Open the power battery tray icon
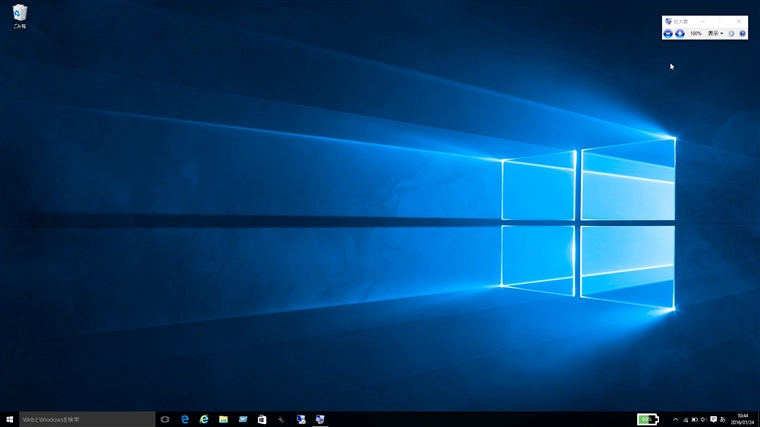This screenshot has width=760, height=427. (695, 419)
